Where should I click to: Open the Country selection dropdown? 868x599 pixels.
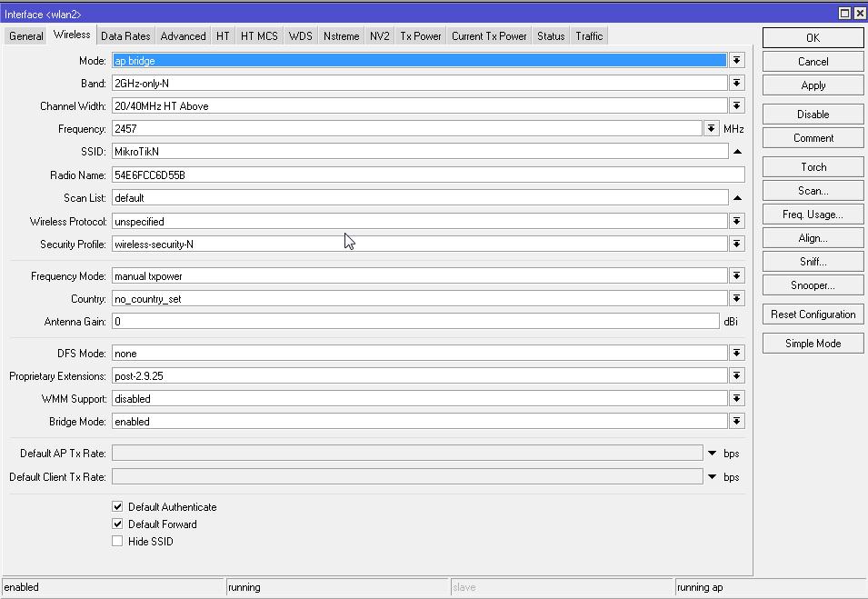click(x=736, y=298)
